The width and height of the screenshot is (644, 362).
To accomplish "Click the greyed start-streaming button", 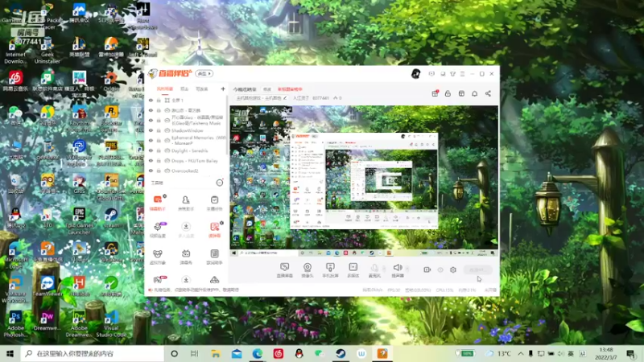I will 477,269.
